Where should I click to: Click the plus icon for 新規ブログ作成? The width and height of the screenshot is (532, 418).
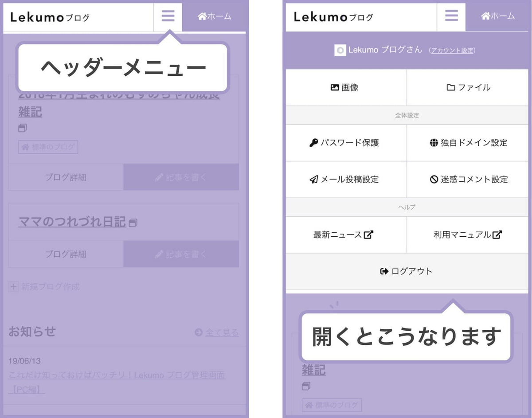[13, 287]
